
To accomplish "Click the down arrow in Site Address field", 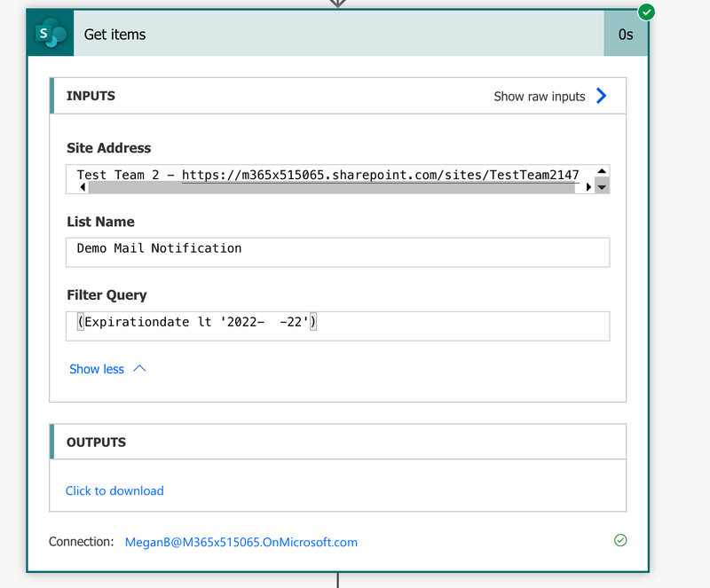I will click(x=602, y=187).
